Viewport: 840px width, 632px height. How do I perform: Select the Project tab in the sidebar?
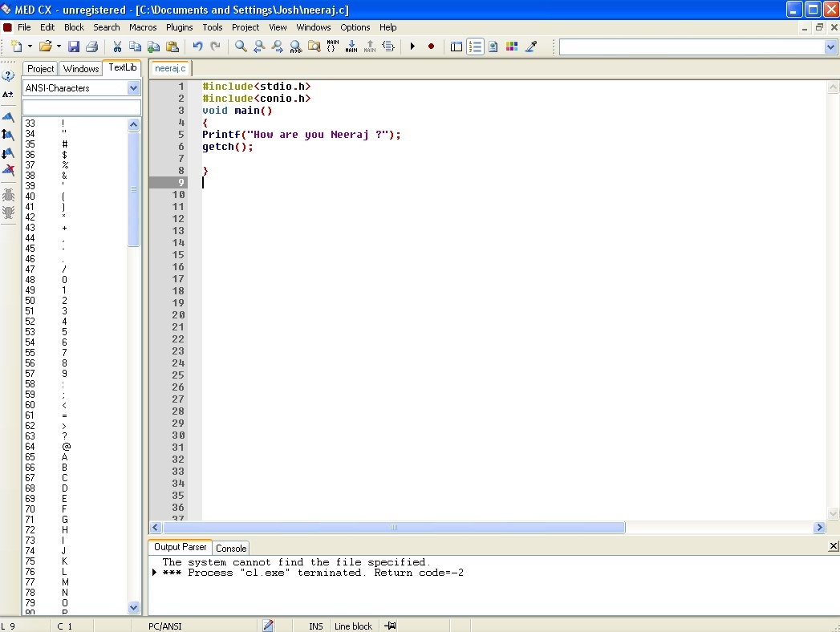[39, 68]
